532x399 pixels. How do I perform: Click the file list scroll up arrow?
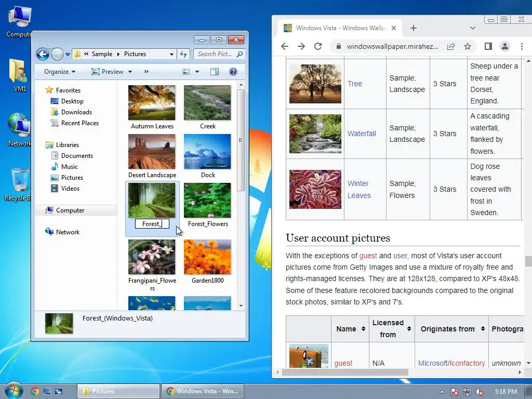(241, 85)
